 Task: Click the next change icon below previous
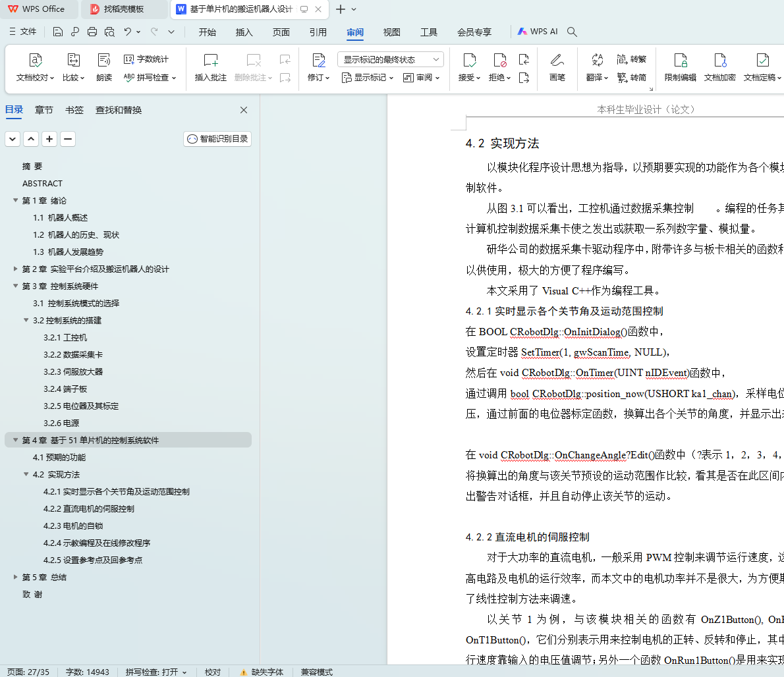coord(524,78)
